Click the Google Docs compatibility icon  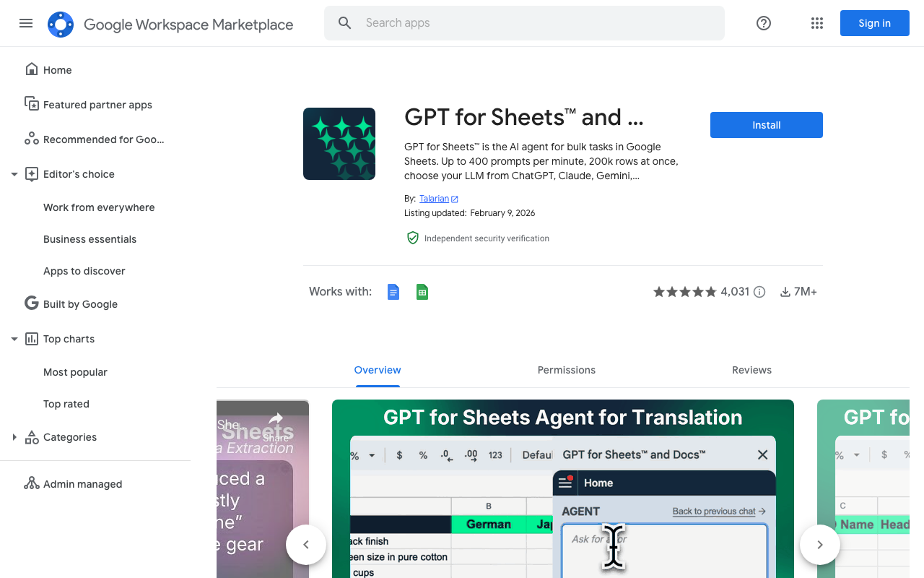click(x=393, y=292)
